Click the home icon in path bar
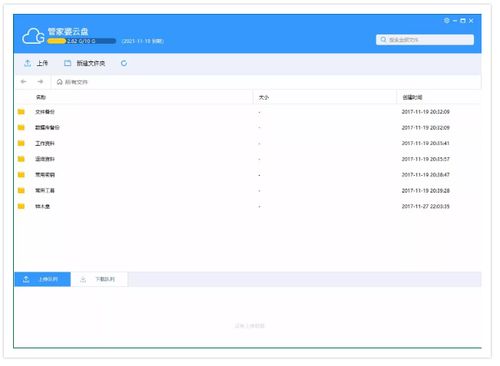 tap(60, 82)
